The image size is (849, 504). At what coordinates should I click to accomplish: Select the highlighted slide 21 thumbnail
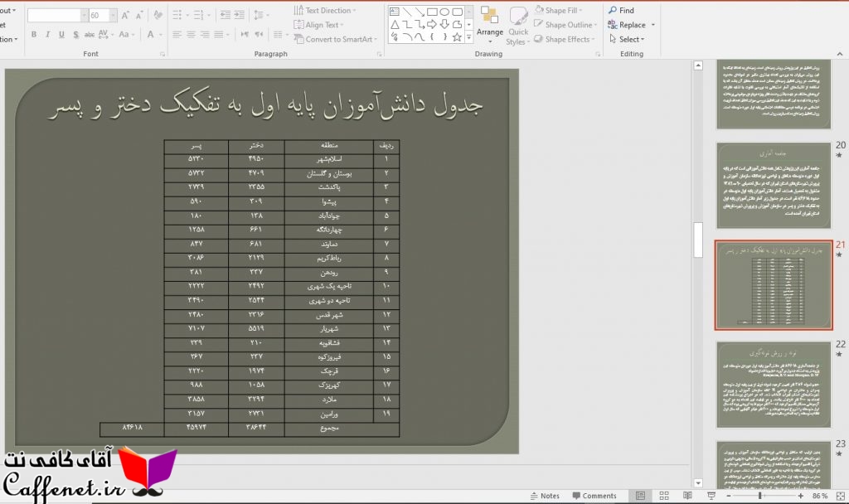(x=774, y=285)
